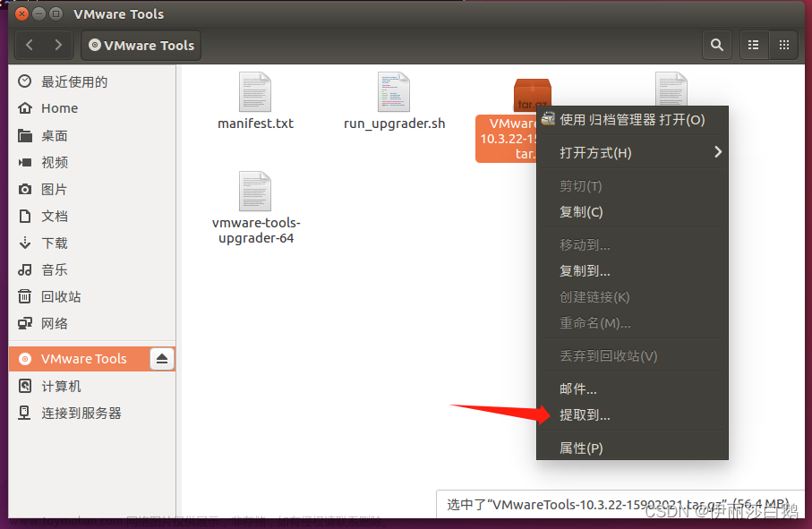812x529 pixels.
Task: Open 视频 folder in sidebar
Action: click(x=92, y=163)
